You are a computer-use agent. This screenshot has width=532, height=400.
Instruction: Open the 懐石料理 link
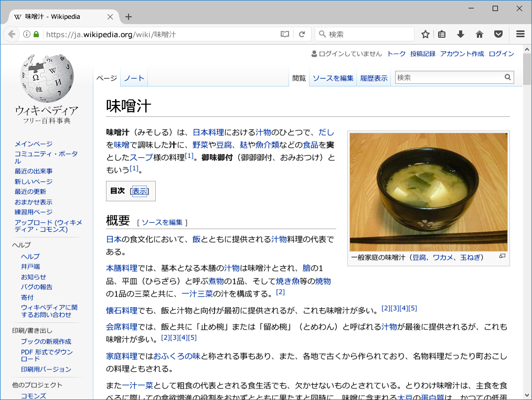(122, 310)
